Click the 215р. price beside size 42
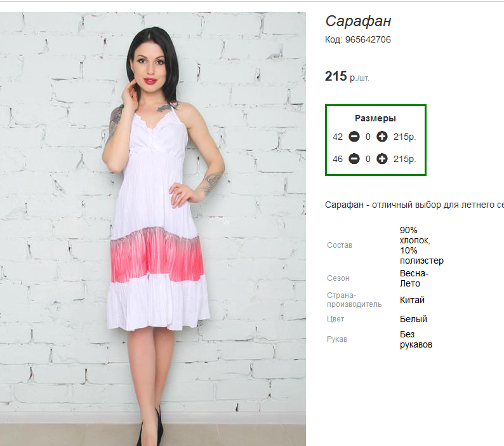Screen dimensions: 504x446 404,137
